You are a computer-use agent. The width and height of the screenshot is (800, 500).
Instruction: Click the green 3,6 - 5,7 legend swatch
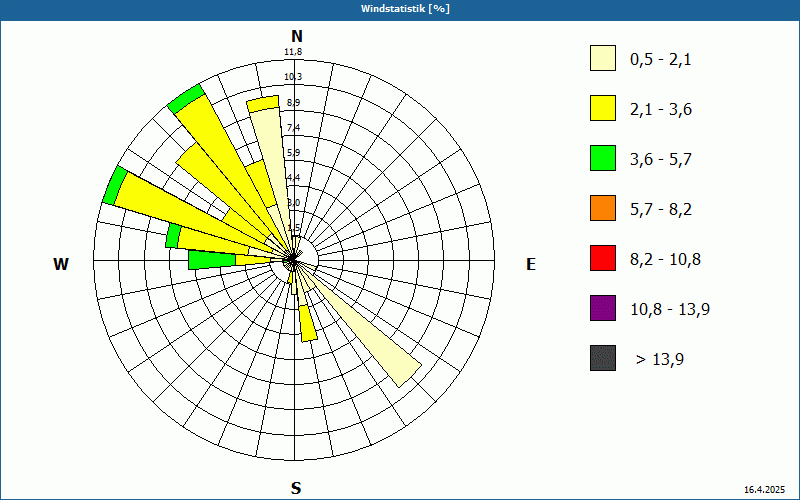click(603, 158)
